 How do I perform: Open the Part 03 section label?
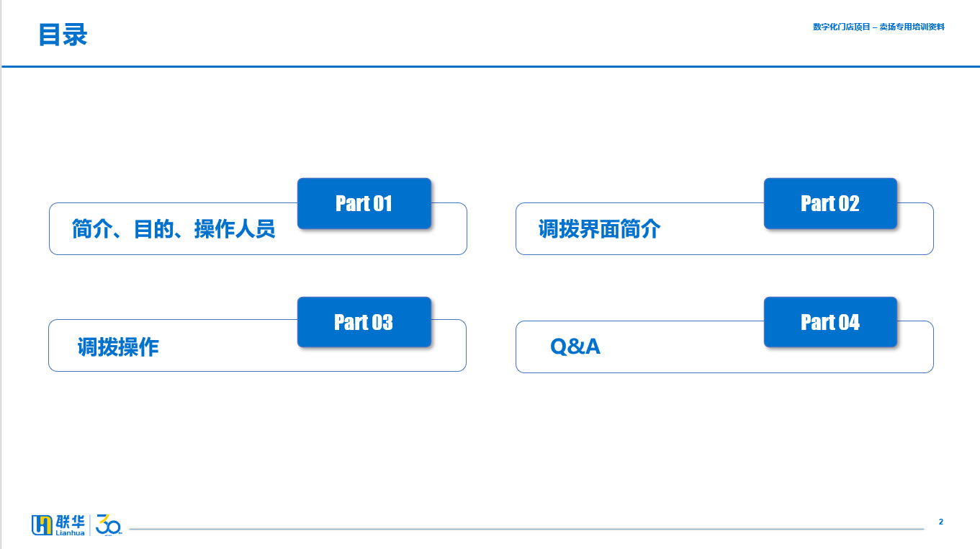pos(364,322)
